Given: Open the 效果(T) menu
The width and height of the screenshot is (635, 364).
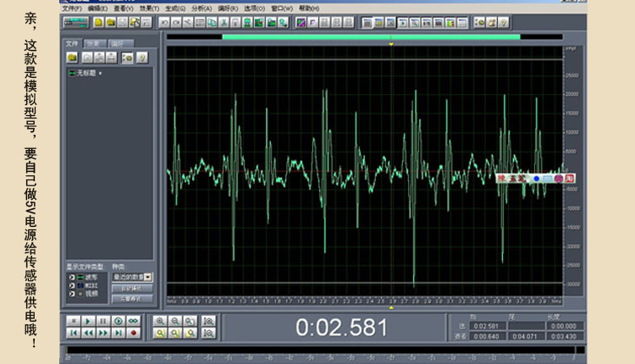Looking at the screenshot, I should (149, 8).
